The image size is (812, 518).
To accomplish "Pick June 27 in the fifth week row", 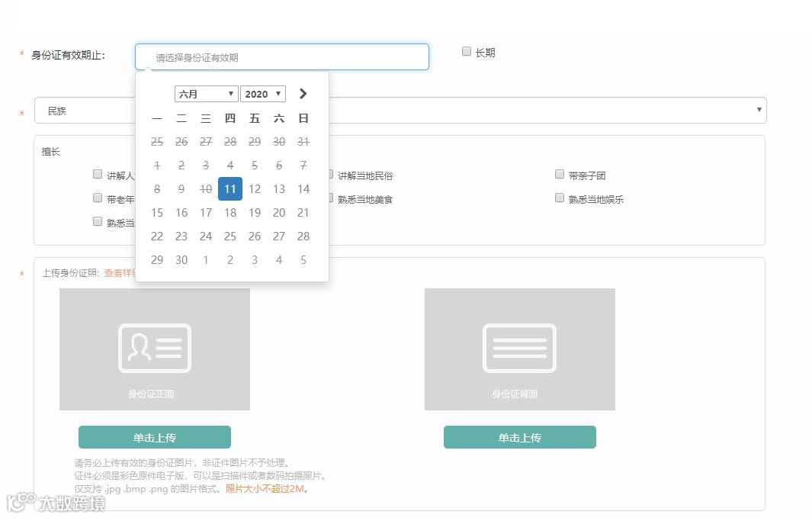I will pos(279,236).
